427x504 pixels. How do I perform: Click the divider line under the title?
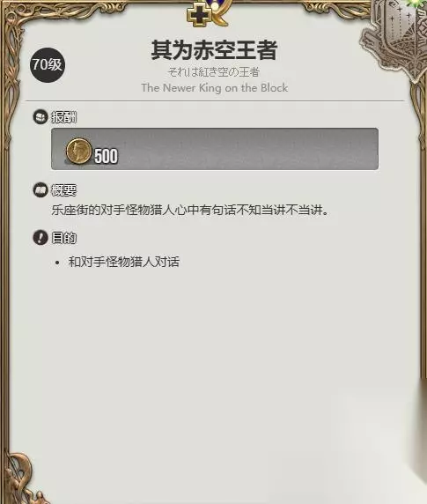[215, 100]
